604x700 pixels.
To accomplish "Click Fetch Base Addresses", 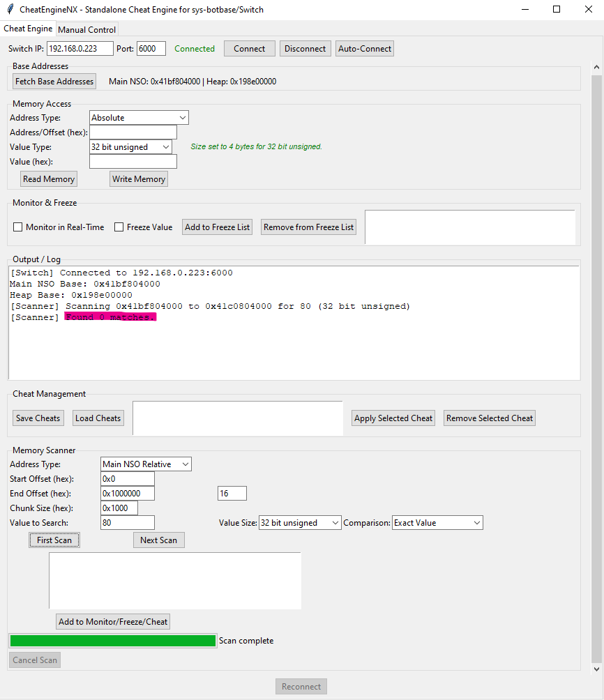I will (x=54, y=82).
